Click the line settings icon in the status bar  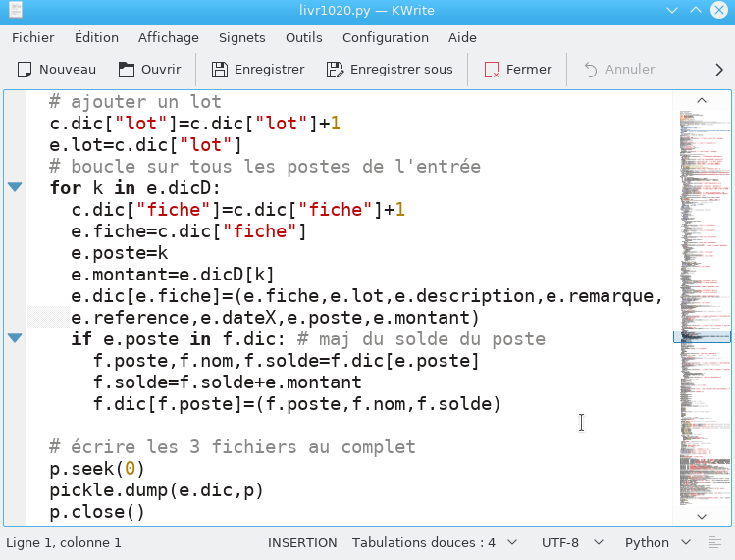[x=715, y=542]
